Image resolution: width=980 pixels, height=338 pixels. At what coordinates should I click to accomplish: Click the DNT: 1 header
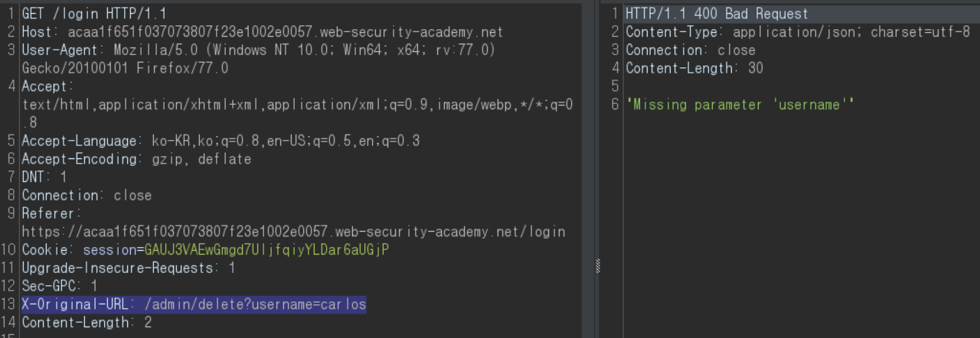(44, 177)
